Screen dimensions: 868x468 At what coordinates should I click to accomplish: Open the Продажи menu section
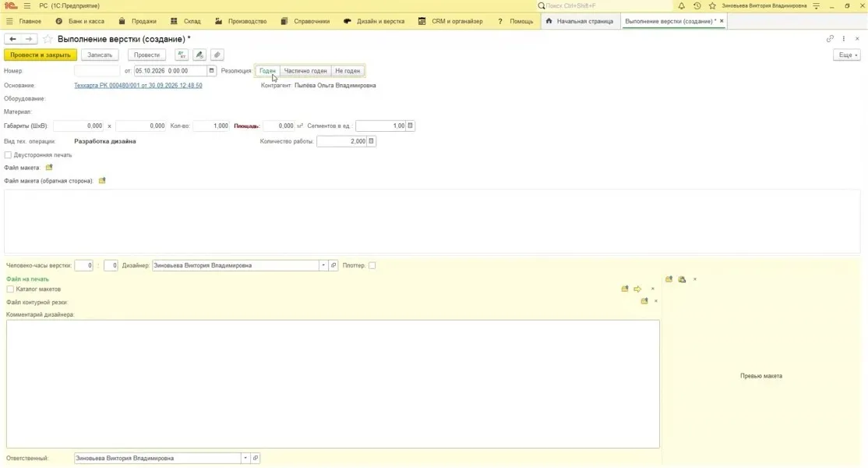[x=137, y=21]
